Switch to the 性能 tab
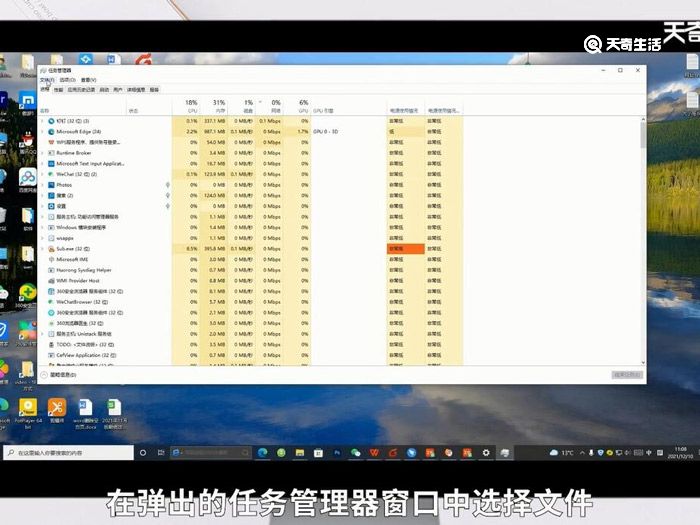 [58, 90]
